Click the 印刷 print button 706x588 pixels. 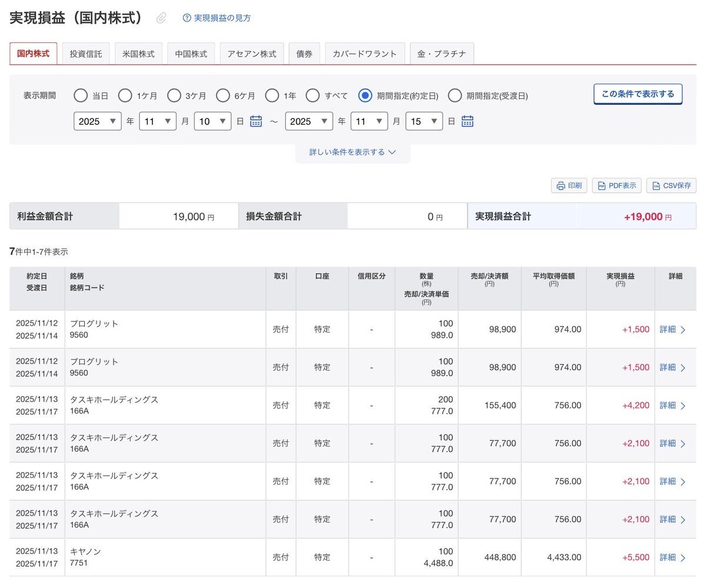[569, 185]
